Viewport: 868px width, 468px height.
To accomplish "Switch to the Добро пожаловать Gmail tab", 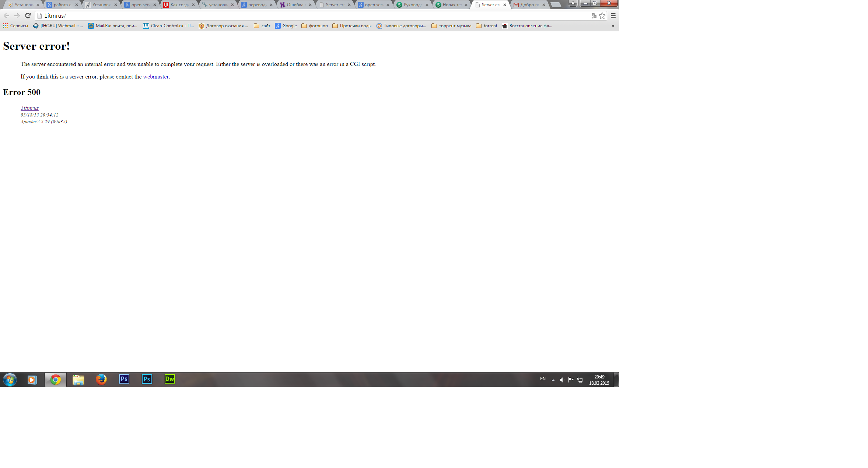I will 528,5.
